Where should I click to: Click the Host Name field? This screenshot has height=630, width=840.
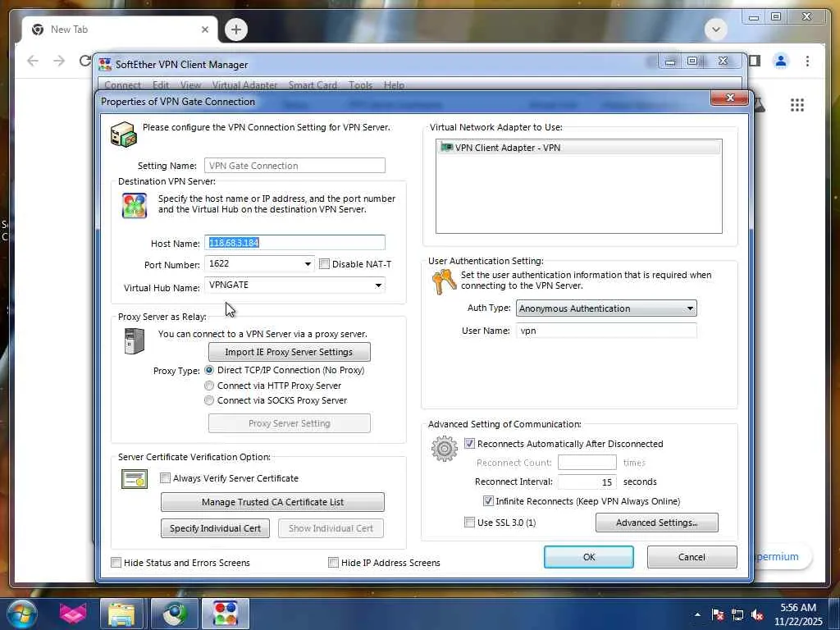click(x=294, y=243)
